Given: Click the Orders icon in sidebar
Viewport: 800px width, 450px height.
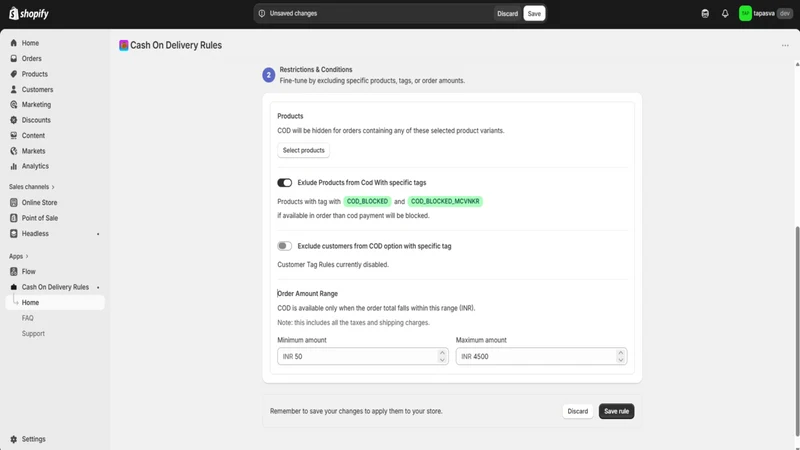Looking at the screenshot, I should click(x=14, y=59).
